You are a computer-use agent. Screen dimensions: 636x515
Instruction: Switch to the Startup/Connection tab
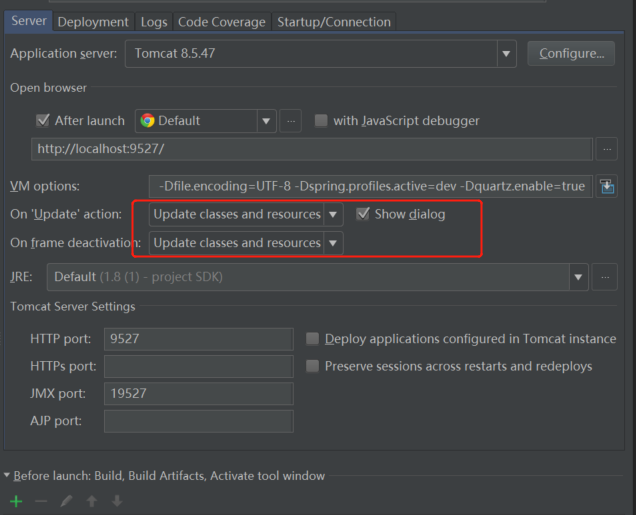(x=334, y=22)
